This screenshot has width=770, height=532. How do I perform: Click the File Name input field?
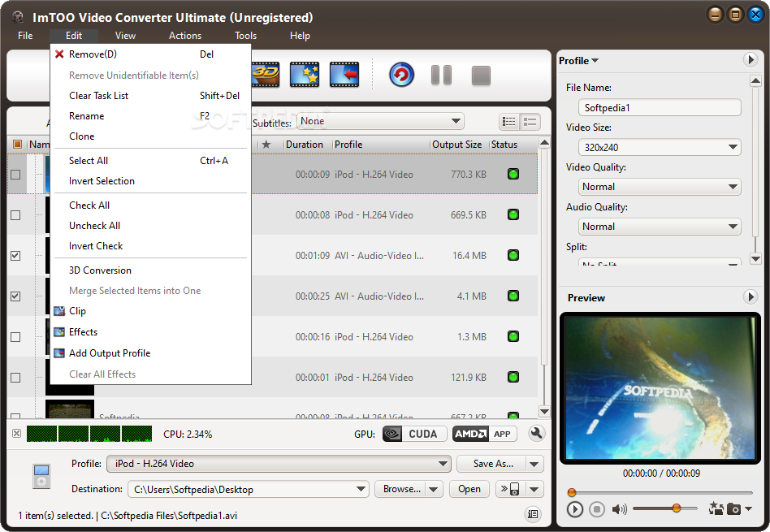(x=660, y=107)
